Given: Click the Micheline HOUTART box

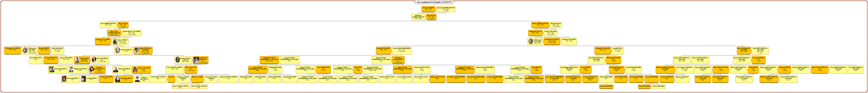Looking at the screenshot, I should (613, 60).
